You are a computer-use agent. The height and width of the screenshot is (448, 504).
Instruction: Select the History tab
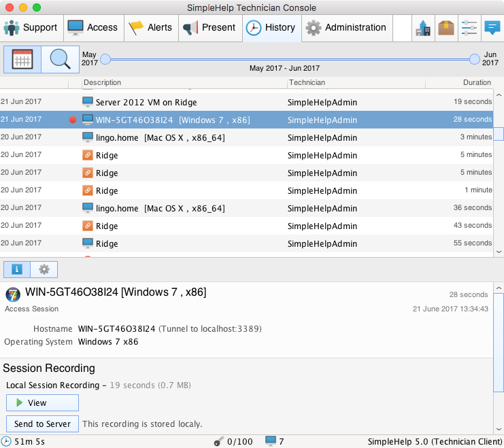pyautogui.click(x=272, y=28)
